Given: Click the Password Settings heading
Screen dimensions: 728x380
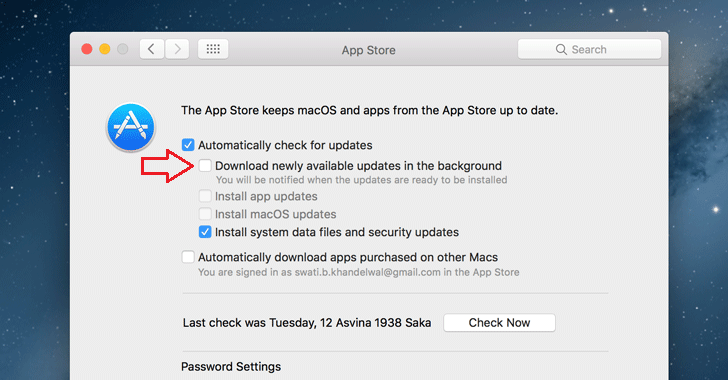Looking at the screenshot, I should [x=231, y=367].
